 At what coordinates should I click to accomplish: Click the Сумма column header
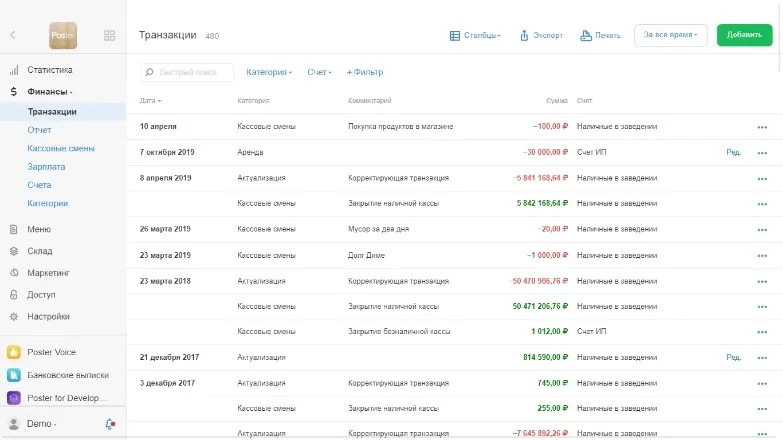pos(557,100)
